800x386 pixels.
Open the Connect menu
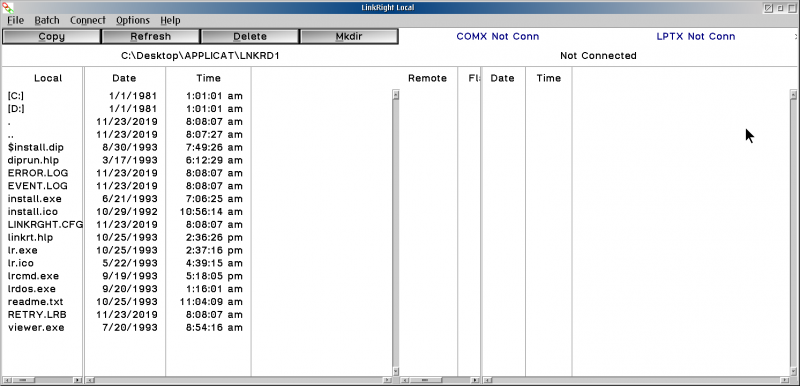88,20
